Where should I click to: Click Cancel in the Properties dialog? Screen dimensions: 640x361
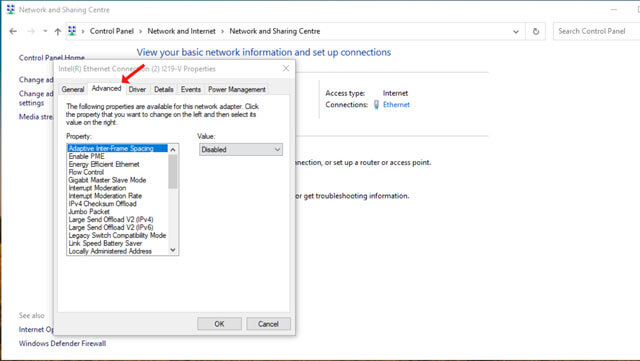[x=268, y=324]
